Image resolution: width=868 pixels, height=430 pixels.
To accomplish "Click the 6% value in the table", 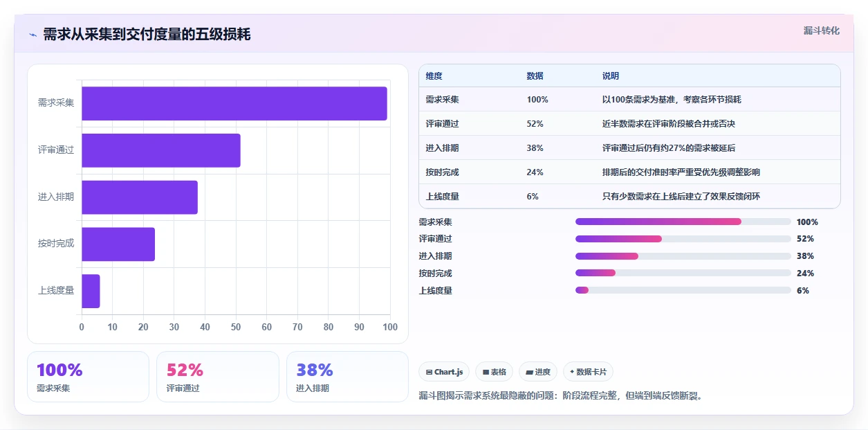I will point(533,197).
